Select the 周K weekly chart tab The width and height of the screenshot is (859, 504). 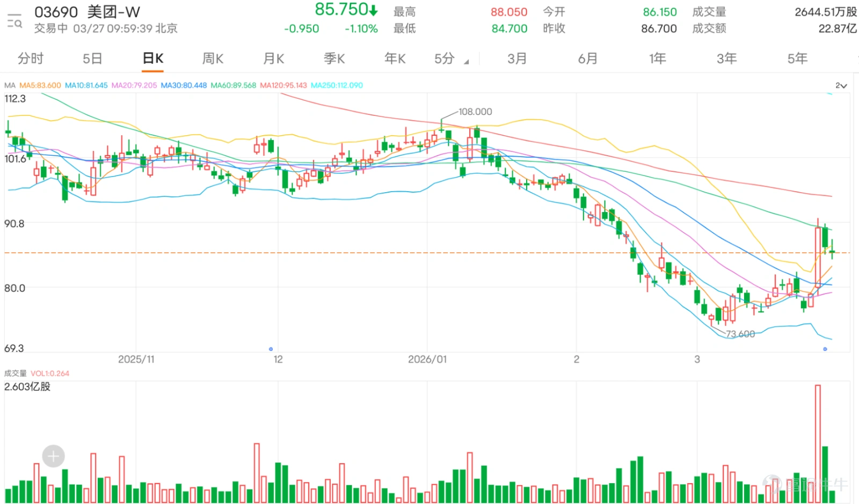tap(213, 58)
